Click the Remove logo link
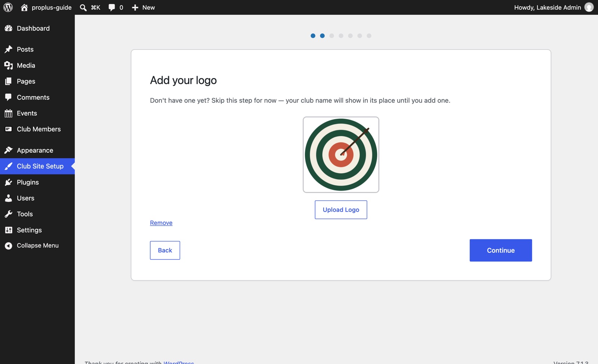Screen dimensions: 598x364 tap(161, 223)
